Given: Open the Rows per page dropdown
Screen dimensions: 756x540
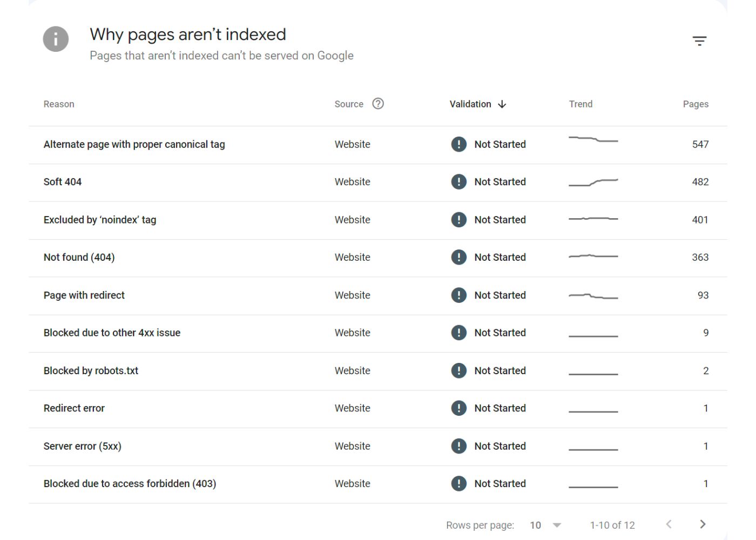Looking at the screenshot, I should (x=546, y=525).
